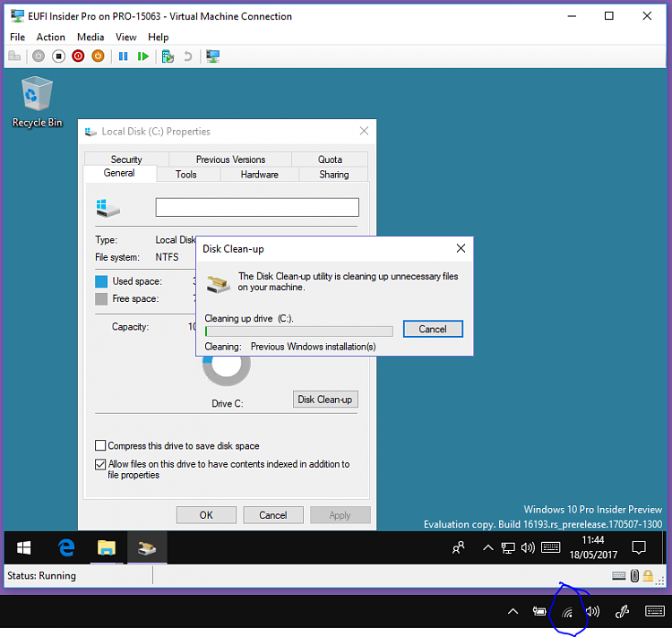Viewport: 672px width, 637px height.
Task: Toggle 'Compress this drive to save disk space'
Action: (100, 445)
